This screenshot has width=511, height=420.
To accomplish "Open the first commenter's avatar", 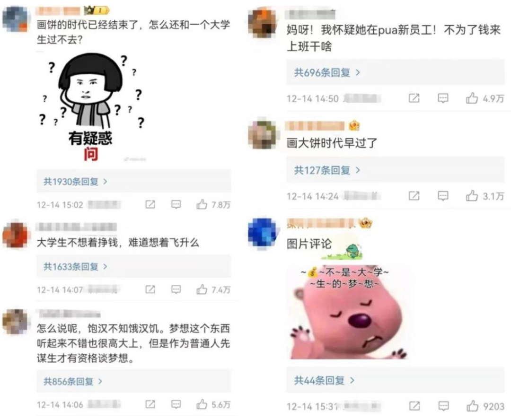I will click(15, 19).
